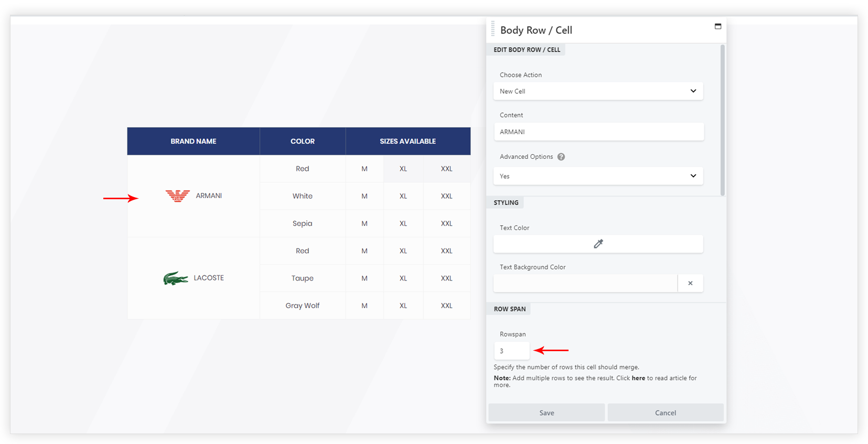This screenshot has width=868, height=444.
Task: Click the panel's vertical scrollbar
Action: (722, 121)
